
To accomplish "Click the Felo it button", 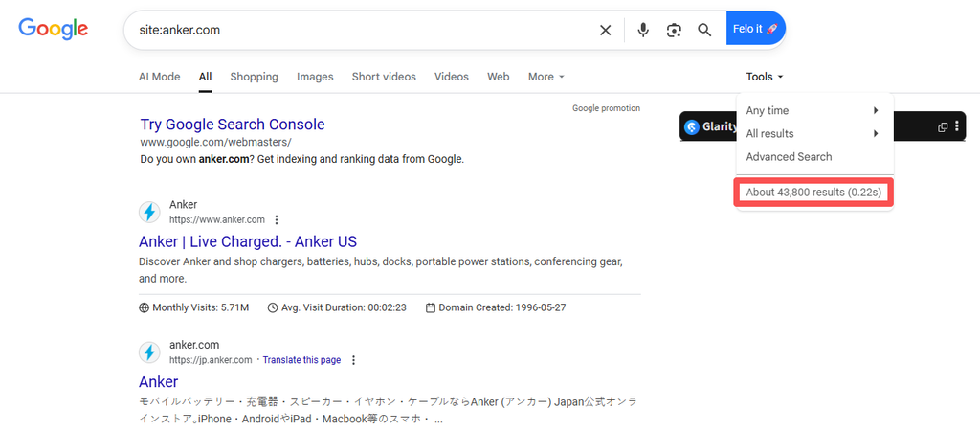I will (x=756, y=29).
